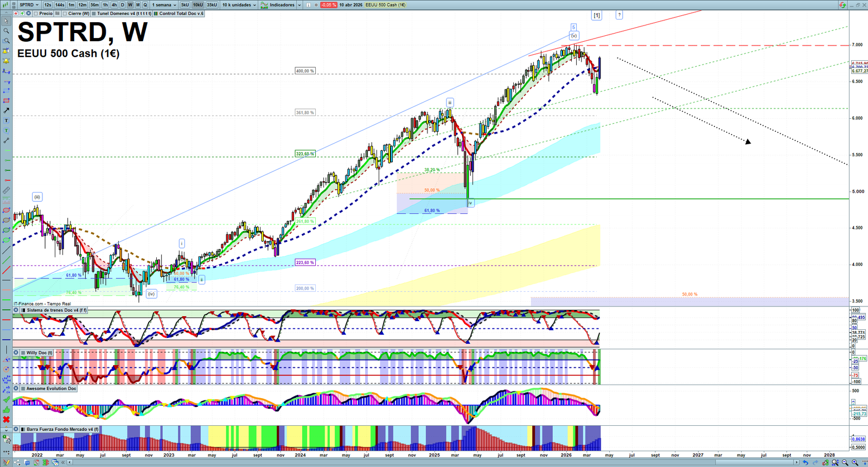Select the green thumbs-up annotation icon
The width and height of the screenshot is (868, 467).
[6, 410]
